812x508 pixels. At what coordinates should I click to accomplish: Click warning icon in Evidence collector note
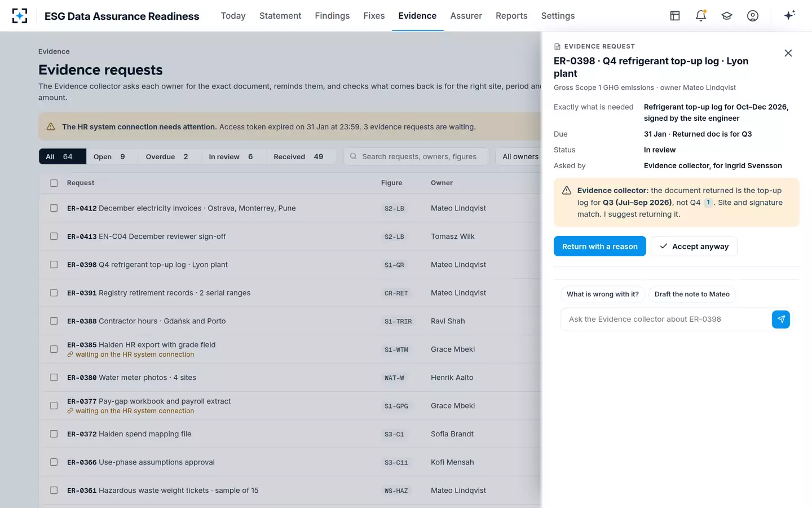(x=567, y=191)
